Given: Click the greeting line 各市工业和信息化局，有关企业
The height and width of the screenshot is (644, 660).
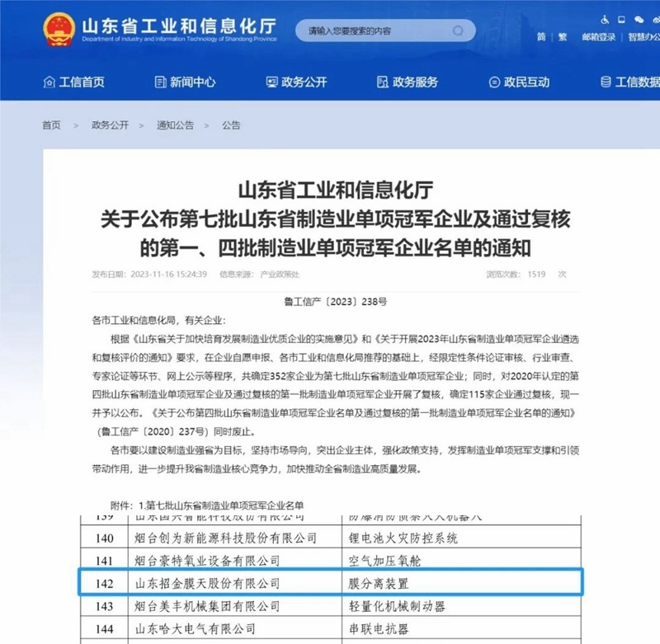Looking at the screenshot, I should point(158,321).
